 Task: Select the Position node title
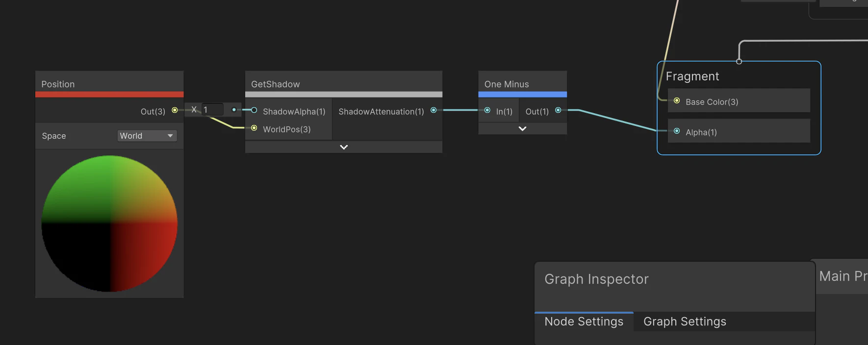(x=58, y=84)
